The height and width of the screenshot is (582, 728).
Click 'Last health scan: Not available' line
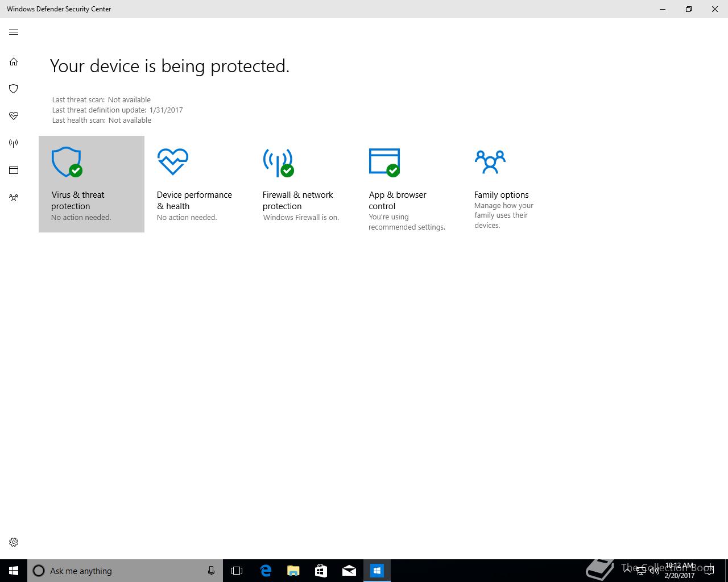pyautogui.click(x=102, y=120)
